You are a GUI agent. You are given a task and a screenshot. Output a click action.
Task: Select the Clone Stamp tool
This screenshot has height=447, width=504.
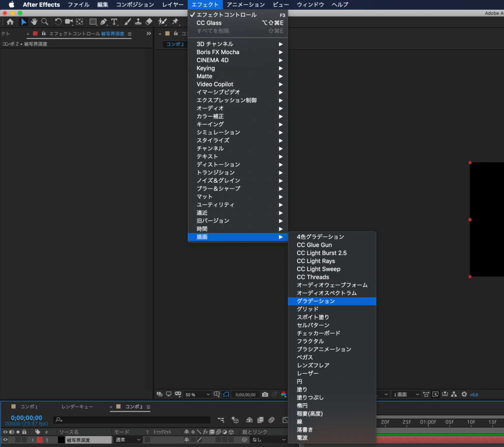pyautogui.click(x=138, y=22)
